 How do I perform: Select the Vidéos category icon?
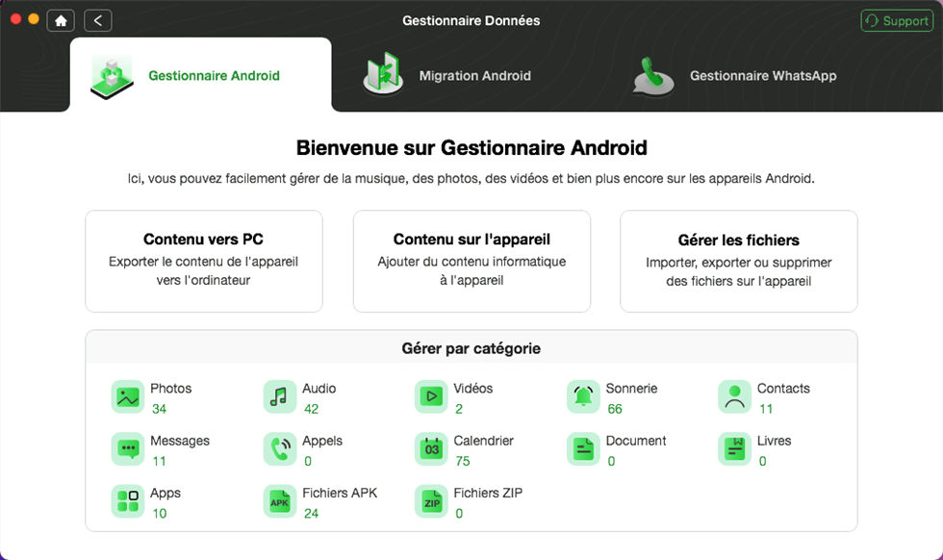432,396
